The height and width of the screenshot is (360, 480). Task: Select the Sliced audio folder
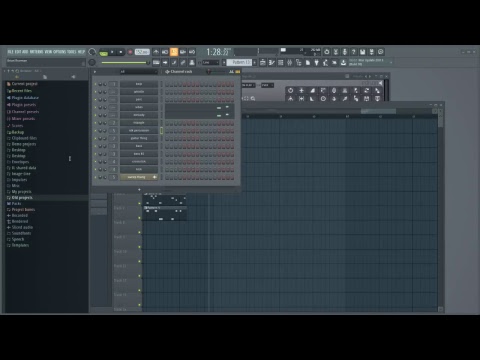pyautogui.click(x=20, y=227)
